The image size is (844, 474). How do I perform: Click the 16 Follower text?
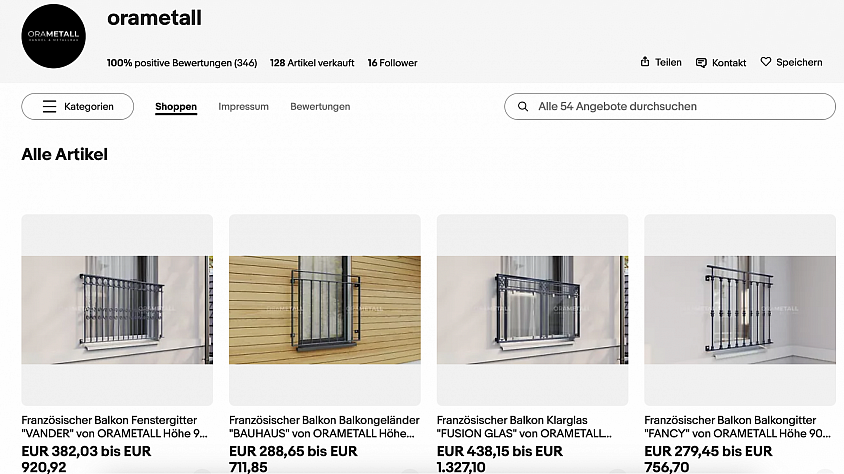click(392, 63)
